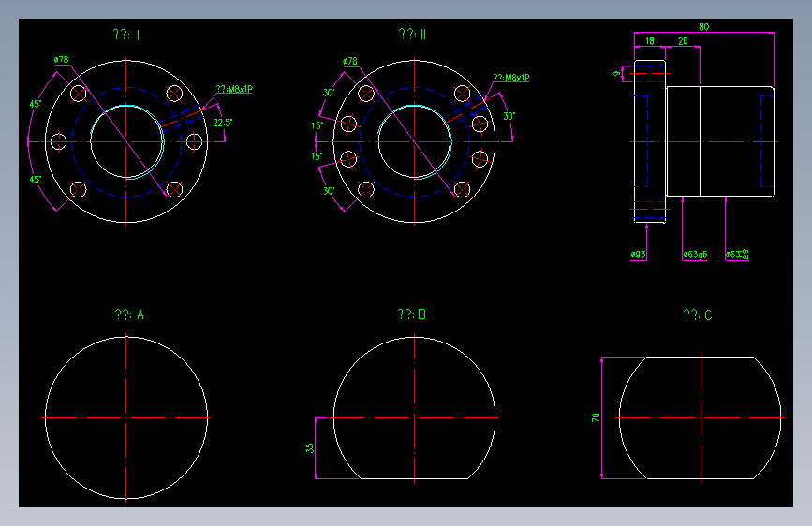The width and height of the screenshot is (812, 526).
Task: Click the 70 dimension in view C
Action: (x=596, y=417)
